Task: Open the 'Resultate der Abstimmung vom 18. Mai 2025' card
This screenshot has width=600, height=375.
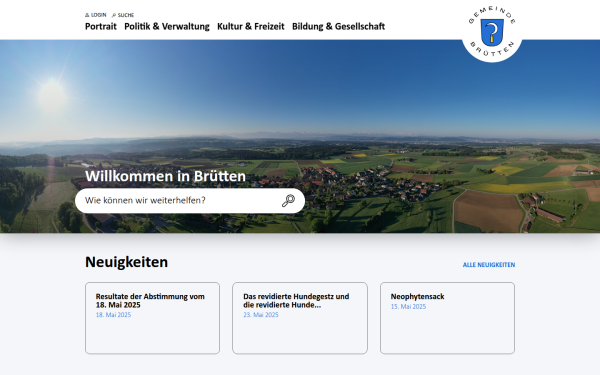Action: tap(152, 318)
